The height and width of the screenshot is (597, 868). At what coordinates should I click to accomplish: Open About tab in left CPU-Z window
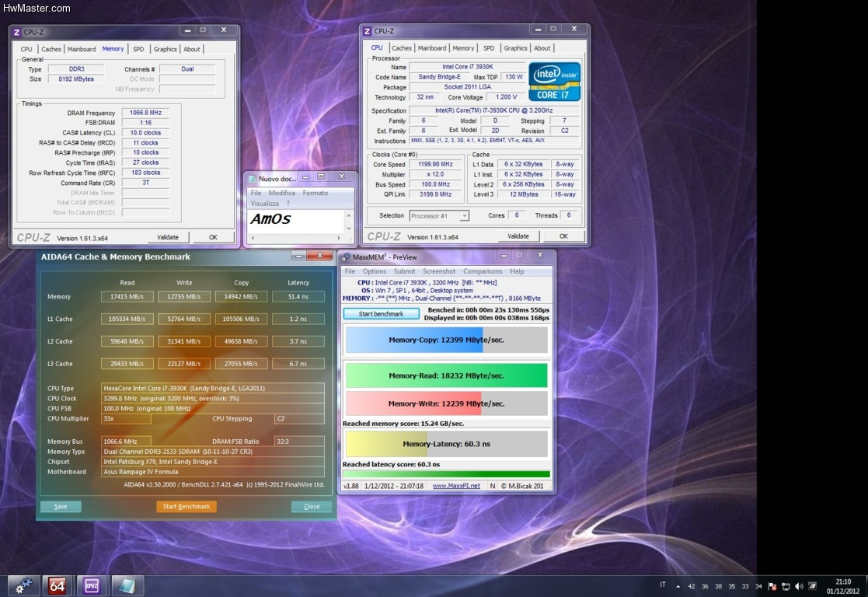(x=191, y=49)
